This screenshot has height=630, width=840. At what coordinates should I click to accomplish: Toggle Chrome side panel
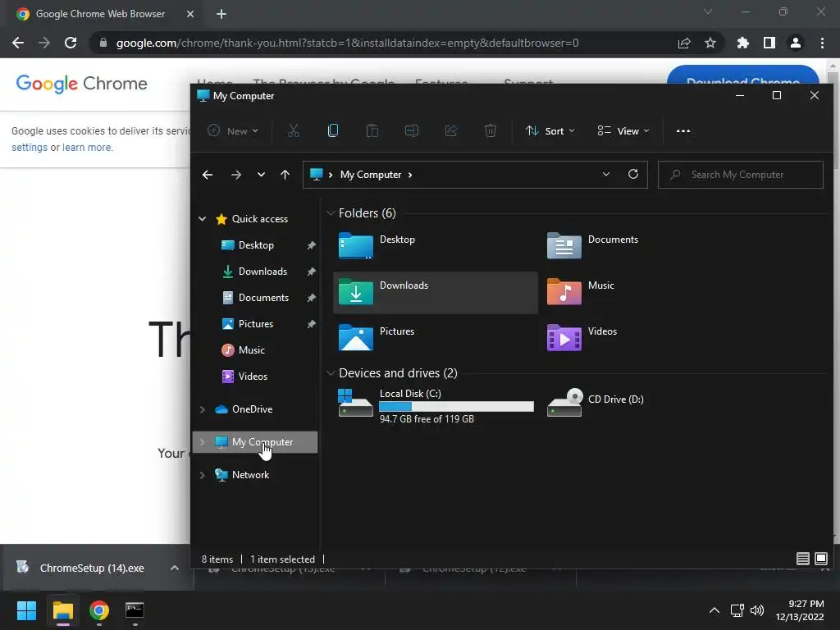769,43
